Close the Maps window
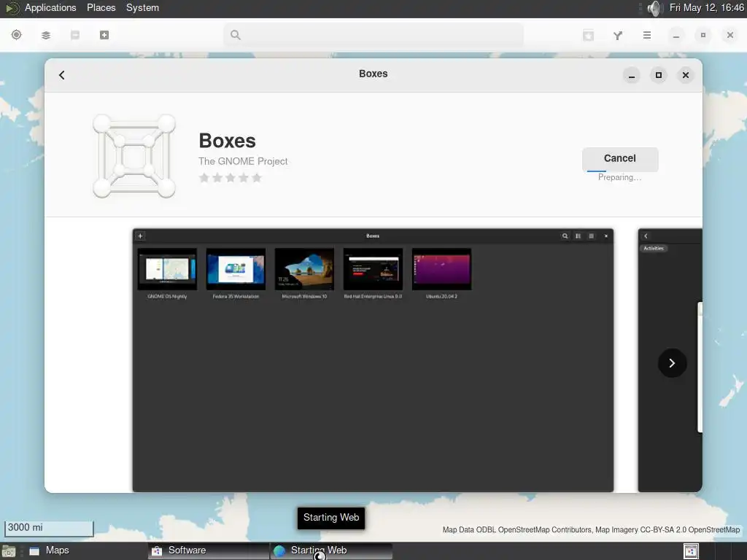747x560 pixels. coord(729,35)
